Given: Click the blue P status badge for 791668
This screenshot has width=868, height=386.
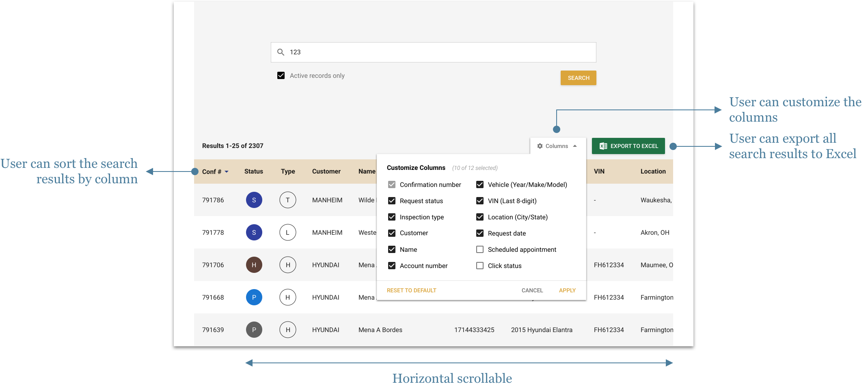Looking at the screenshot, I should tap(254, 297).
